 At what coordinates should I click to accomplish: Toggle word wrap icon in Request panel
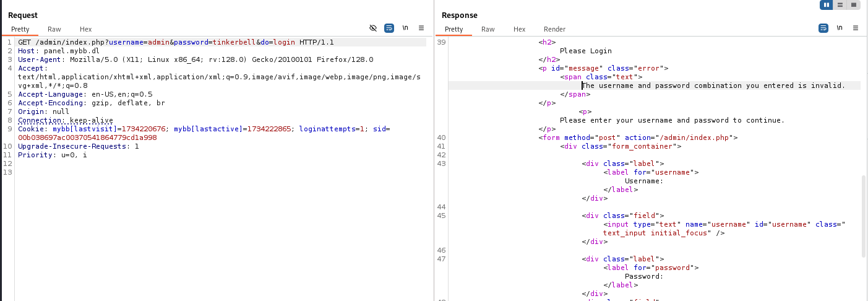389,28
